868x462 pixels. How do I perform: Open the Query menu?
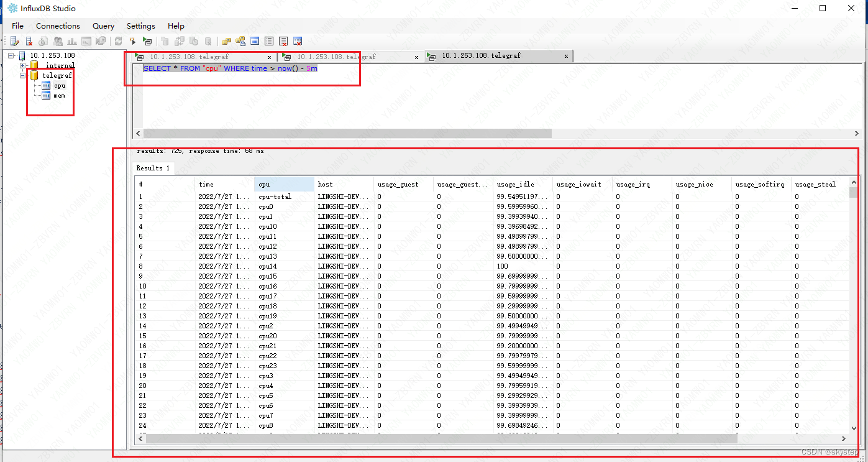103,25
